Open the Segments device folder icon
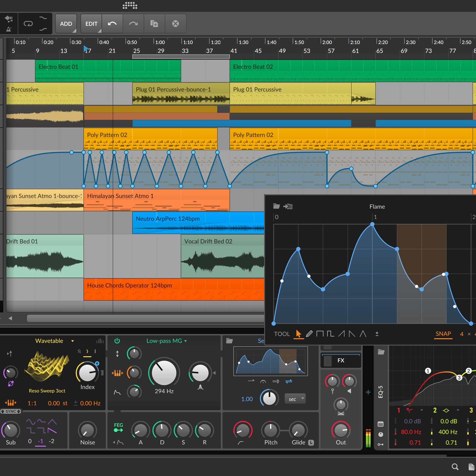Viewport: 476px width, 476px height. pos(229,341)
